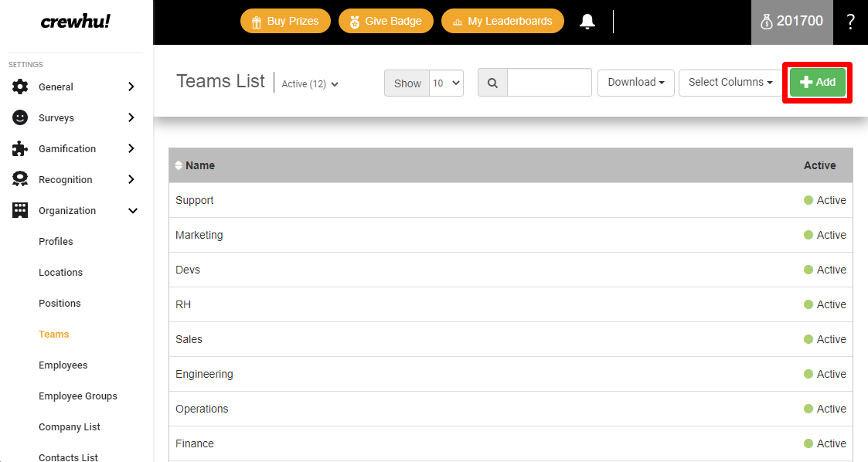Expand the Download dropdown menu
Viewport: 868px width, 462px height.
click(x=636, y=83)
